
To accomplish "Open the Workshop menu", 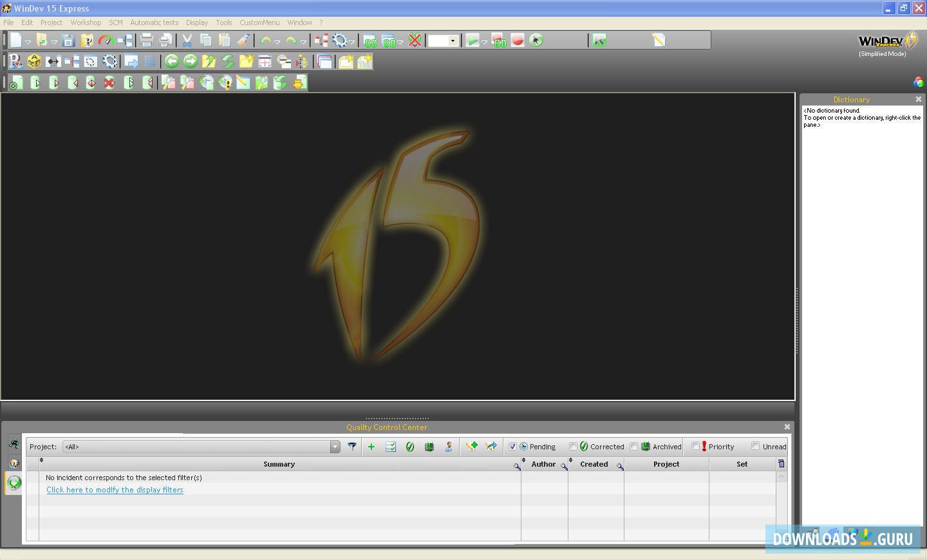I will 86,23.
